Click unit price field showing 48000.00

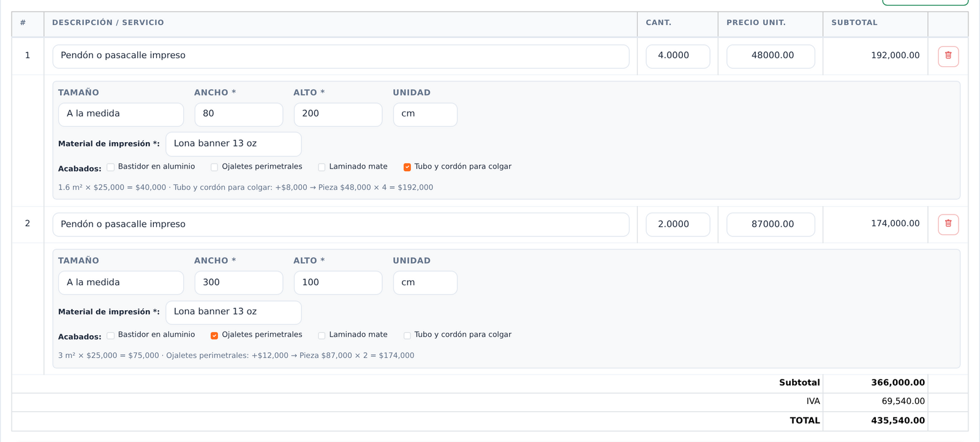(x=771, y=56)
